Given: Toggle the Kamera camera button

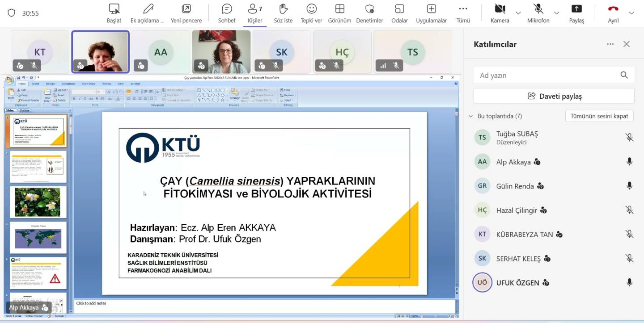Looking at the screenshot, I should click(500, 13).
